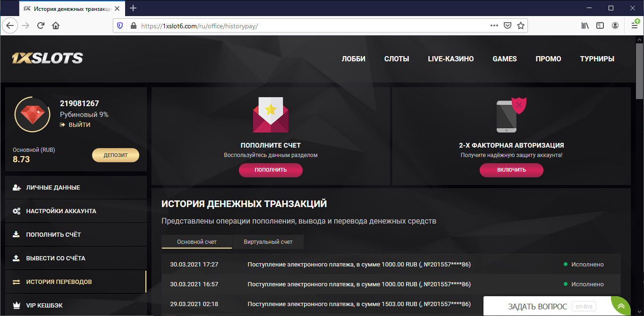Toggle the sidebar view icon
Screen dimensions: 644x316
tap(600, 25)
